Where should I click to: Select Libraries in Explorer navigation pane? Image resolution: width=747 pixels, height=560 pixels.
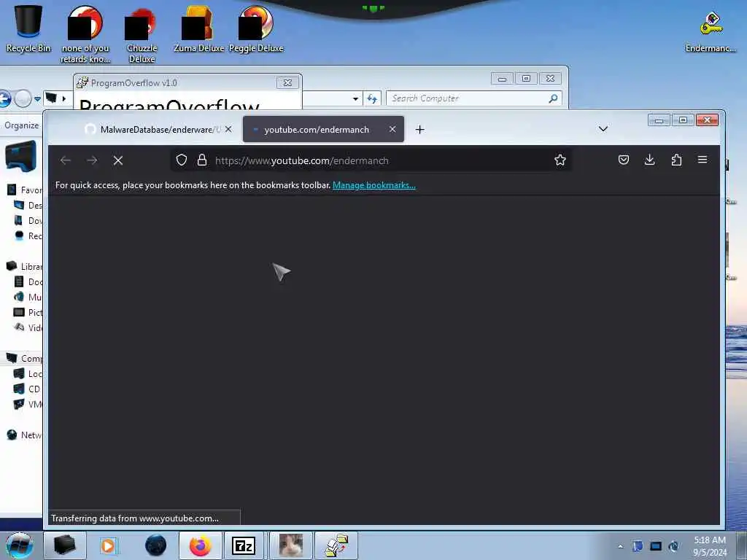[24, 267]
